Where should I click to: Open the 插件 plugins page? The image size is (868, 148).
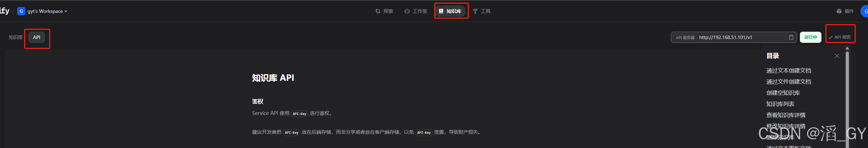click(845, 11)
